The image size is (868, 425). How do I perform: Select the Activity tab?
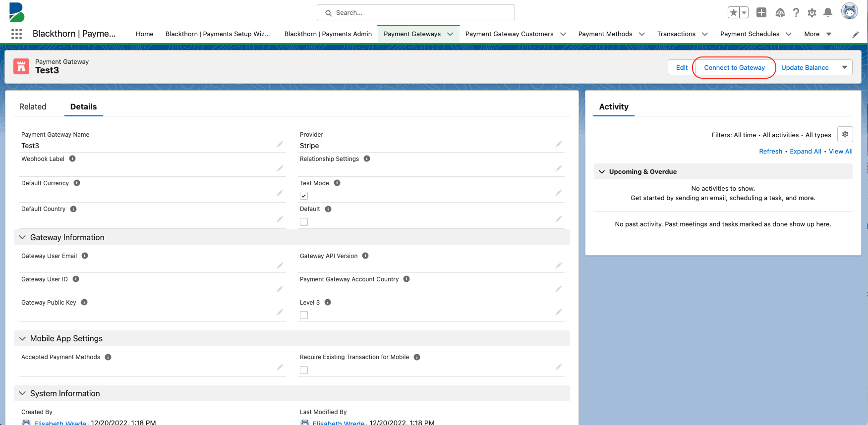pos(614,106)
